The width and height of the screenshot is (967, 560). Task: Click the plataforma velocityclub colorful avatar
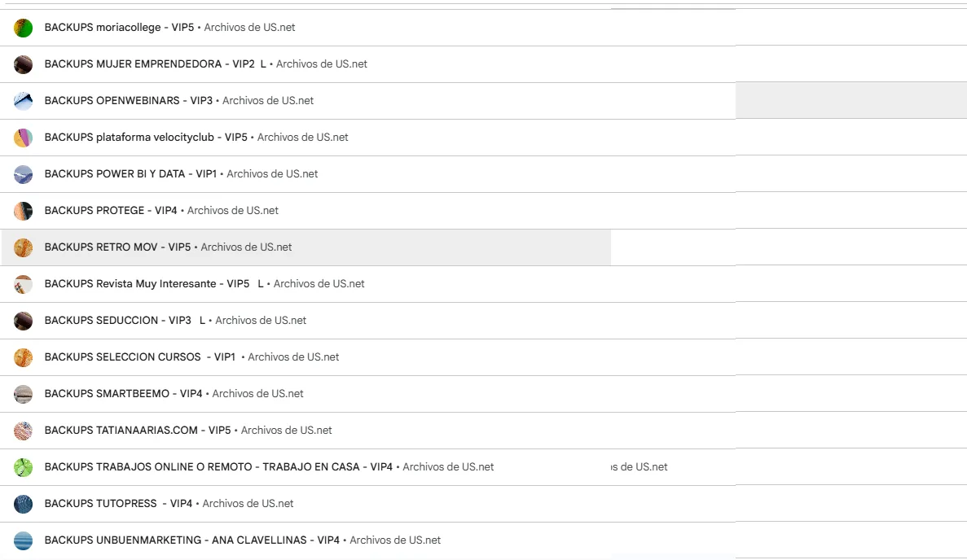(24, 138)
